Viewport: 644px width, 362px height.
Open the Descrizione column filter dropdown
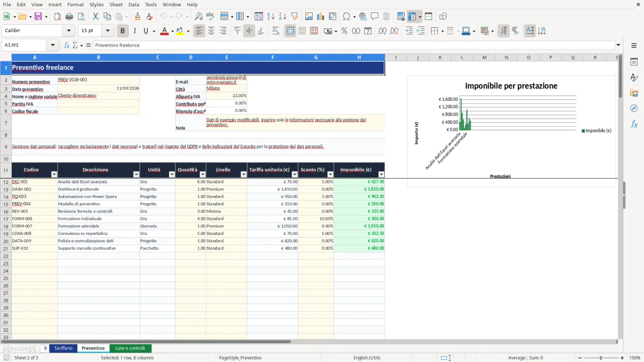(136, 174)
